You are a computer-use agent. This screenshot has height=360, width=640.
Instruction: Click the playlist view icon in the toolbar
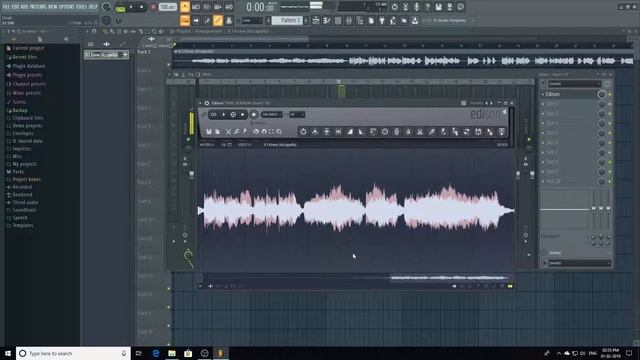click(x=316, y=20)
